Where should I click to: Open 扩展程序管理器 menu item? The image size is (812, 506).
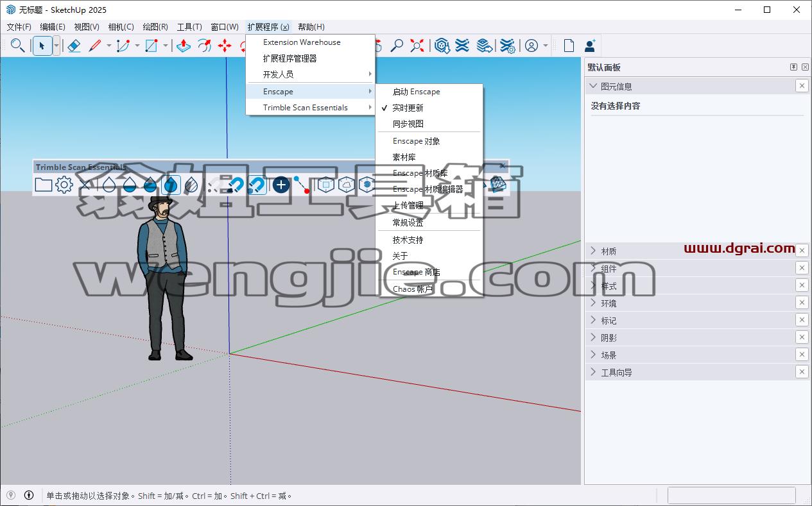tap(310, 58)
